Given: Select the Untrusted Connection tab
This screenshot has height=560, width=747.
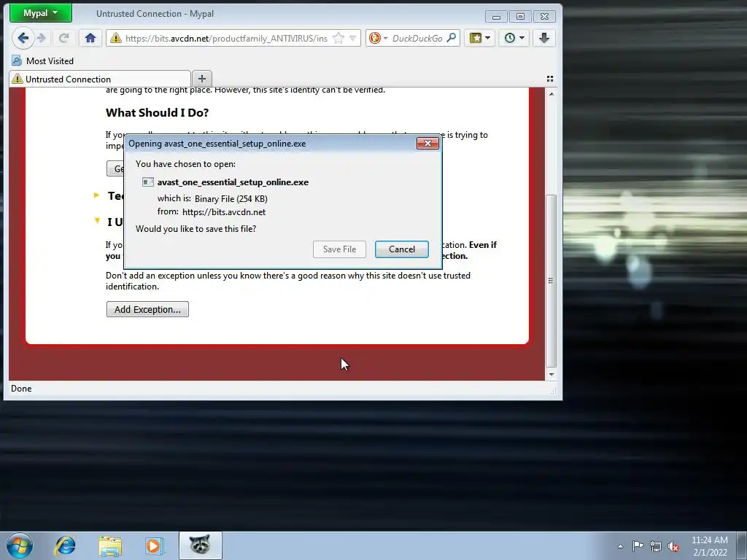Looking at the screenshot, I should click(100, 79).
